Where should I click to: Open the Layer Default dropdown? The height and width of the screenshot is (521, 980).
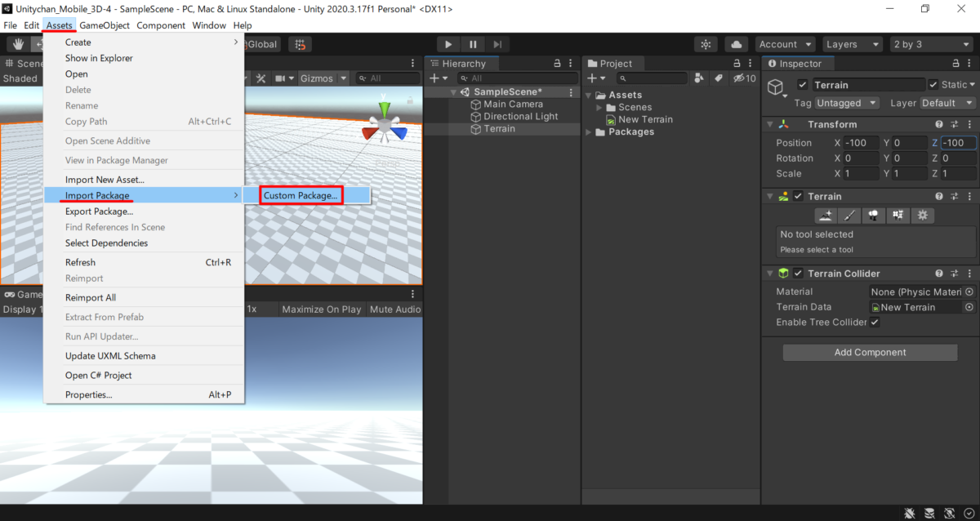click(x=947, y=103)
